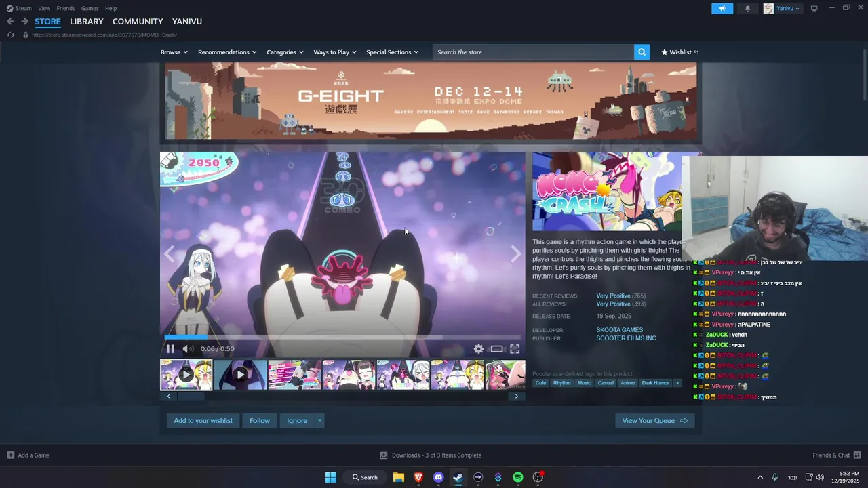The height and width of the screenshot is (488, 868).
Task: Expand Recommendations menu
Action: 227,52
